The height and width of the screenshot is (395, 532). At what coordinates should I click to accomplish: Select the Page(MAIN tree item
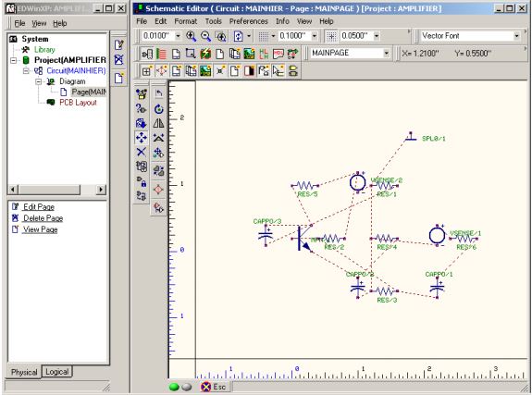pos(89,92)
